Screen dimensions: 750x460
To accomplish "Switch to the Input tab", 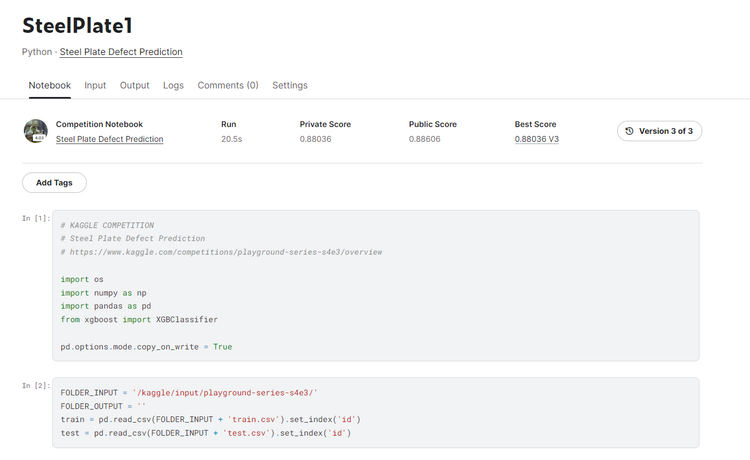I will click(x=95, y=85).
